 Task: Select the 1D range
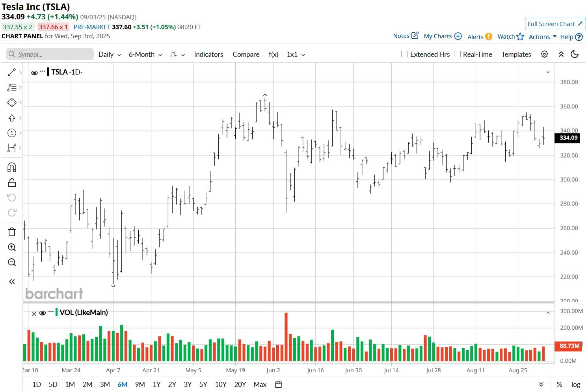click(36, 385)
